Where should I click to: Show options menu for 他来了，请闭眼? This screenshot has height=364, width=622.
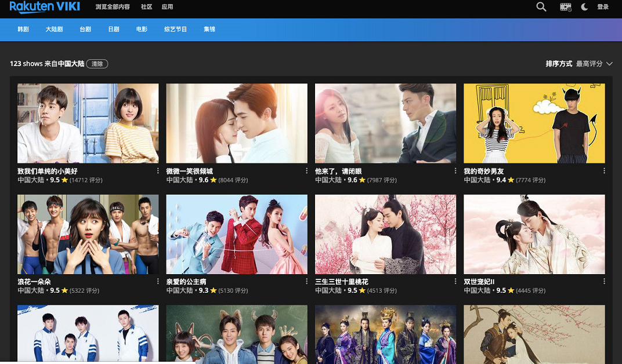(x=455, y=171)
